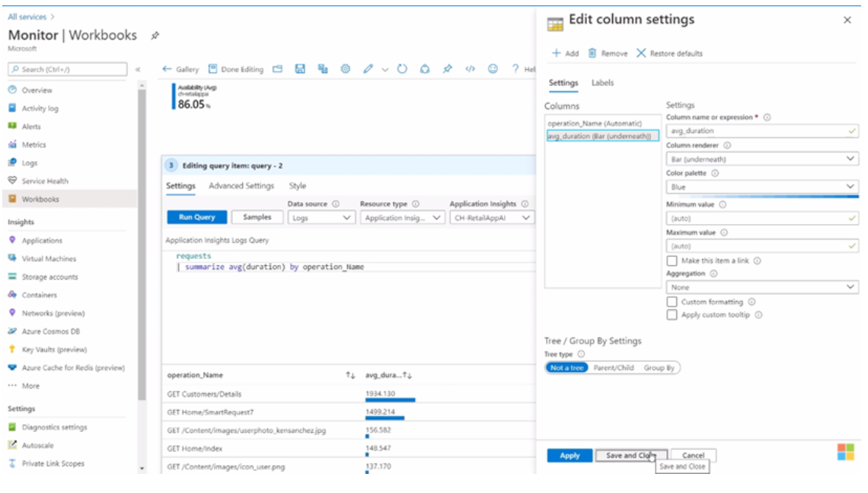This screenshot has height=493, width=868.
Task: Open the Color palette Blue dropdown
Action: [762, 187]
